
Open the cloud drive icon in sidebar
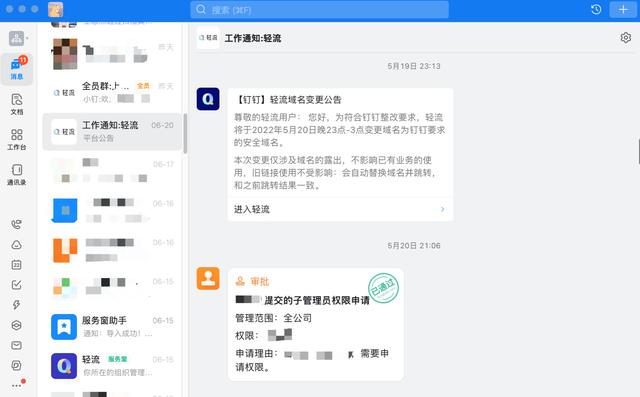16,245
